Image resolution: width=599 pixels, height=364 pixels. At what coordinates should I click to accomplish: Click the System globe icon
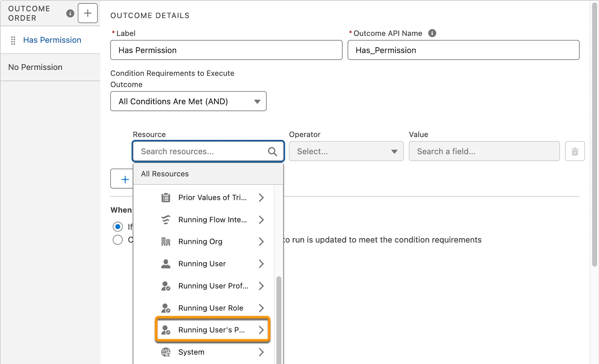pos(166,352)
